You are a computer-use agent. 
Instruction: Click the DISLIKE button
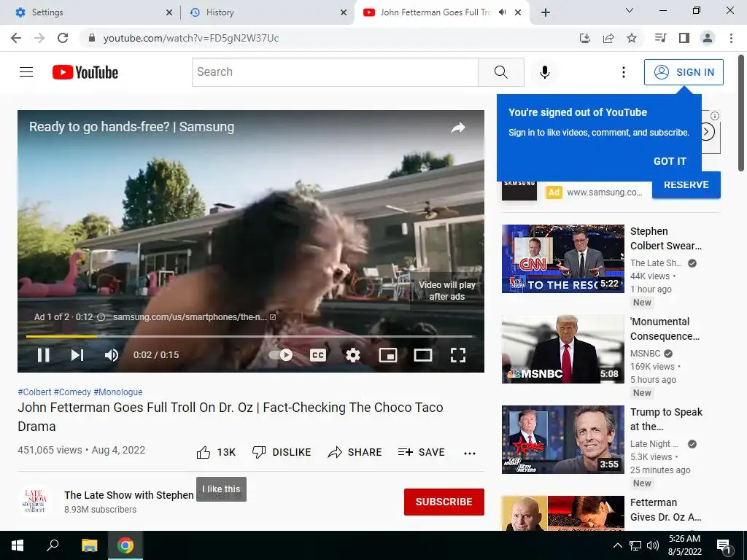coord(282,452)
